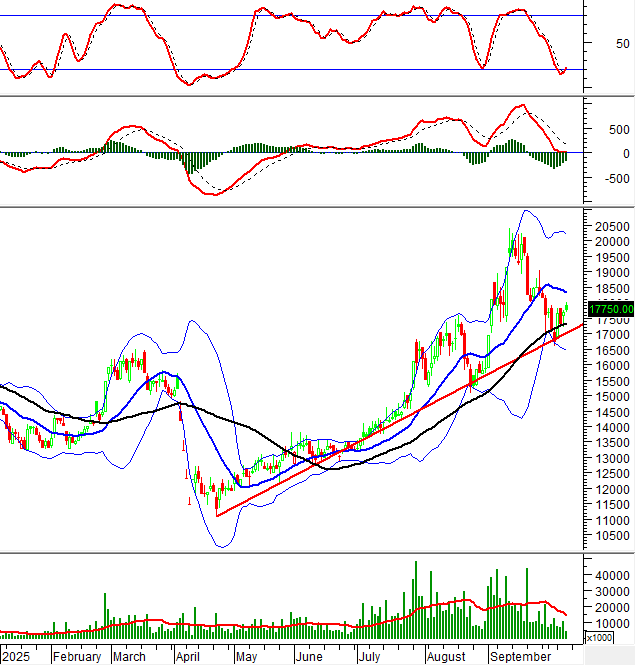Click the 2025 year label
Viewport: 635px width, 665px height.
point(16,657)
